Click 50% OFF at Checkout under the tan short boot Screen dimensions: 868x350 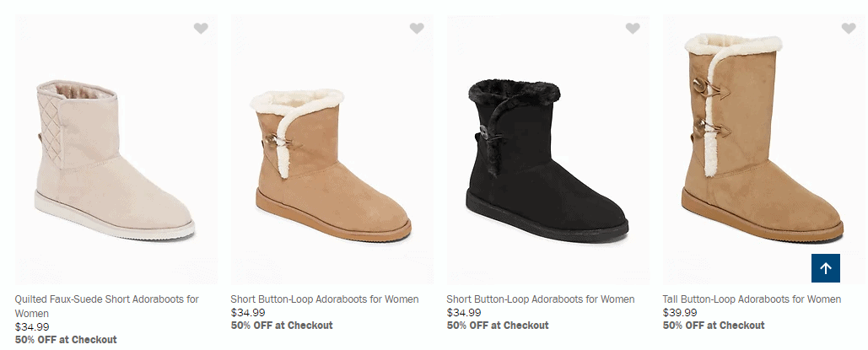(282, 326)
